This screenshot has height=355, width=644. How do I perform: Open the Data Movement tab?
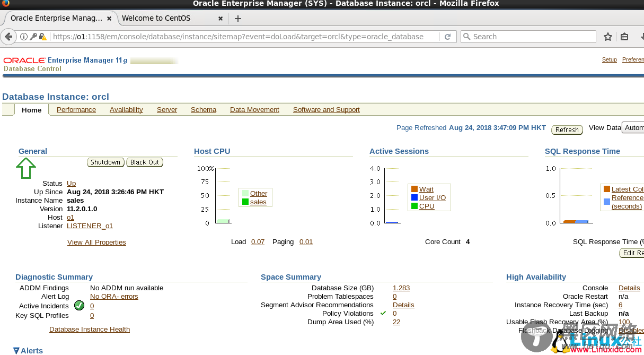[254, 110]
